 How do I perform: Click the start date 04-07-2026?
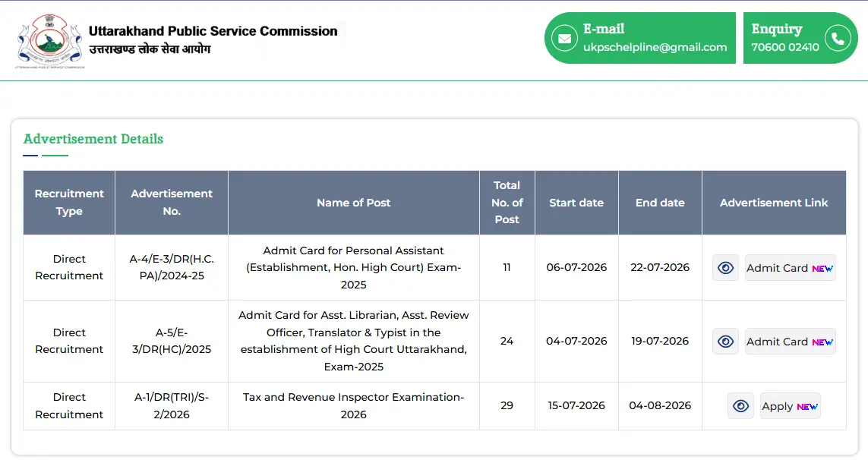tap(576, 341)
